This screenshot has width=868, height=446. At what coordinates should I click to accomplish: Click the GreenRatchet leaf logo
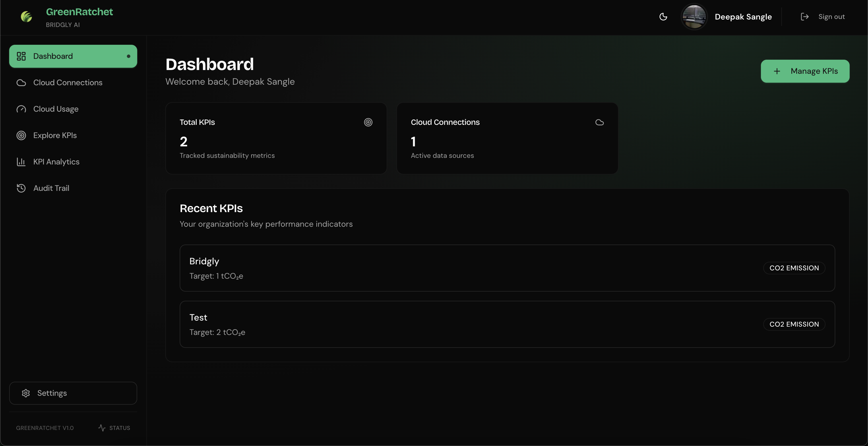coord(26,17)
